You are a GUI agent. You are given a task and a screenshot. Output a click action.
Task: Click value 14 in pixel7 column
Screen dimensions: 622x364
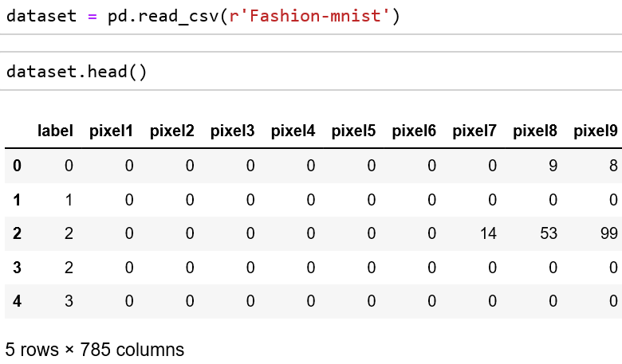point(488,233)
